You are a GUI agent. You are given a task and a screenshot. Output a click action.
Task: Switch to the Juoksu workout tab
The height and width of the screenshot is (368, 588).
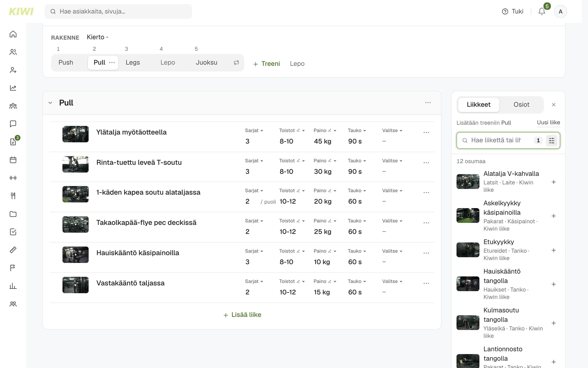(207, 62)
